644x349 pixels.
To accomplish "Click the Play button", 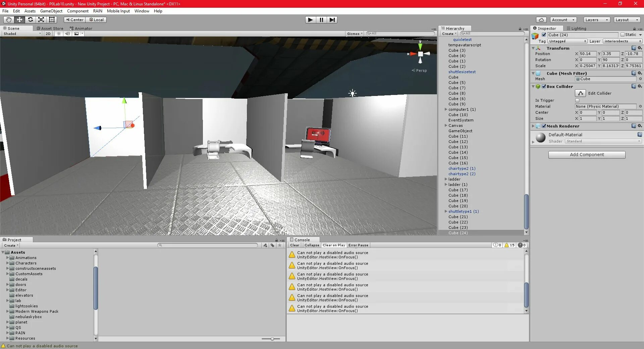I will coord(311,20).
